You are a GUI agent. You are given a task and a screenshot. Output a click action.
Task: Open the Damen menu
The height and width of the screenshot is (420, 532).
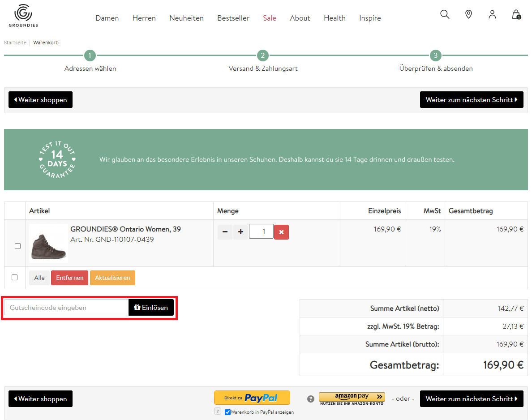pyautogui.click(x=107, y=18)
